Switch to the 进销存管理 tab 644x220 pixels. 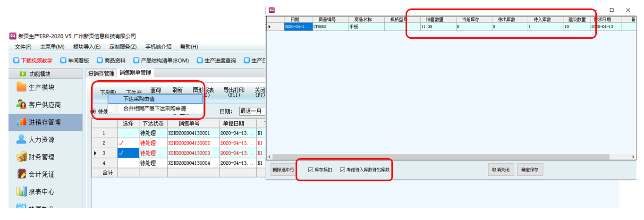pyautogui.click(x=101, y=73)
